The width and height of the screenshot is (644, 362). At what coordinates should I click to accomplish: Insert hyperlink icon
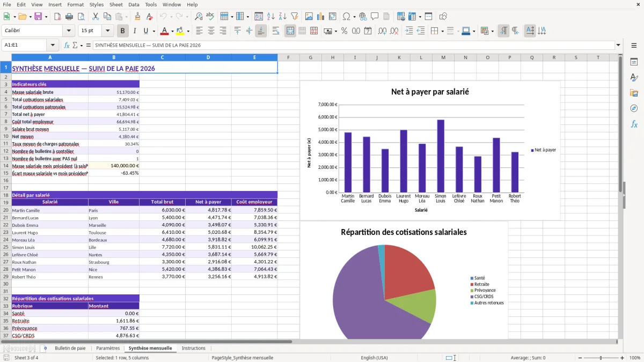(363, 17)
